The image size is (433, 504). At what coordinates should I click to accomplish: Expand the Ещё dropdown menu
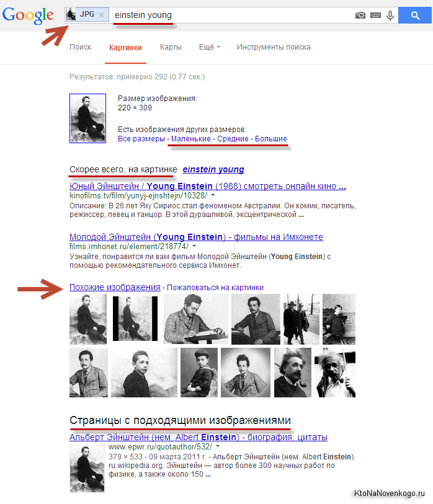210,47
